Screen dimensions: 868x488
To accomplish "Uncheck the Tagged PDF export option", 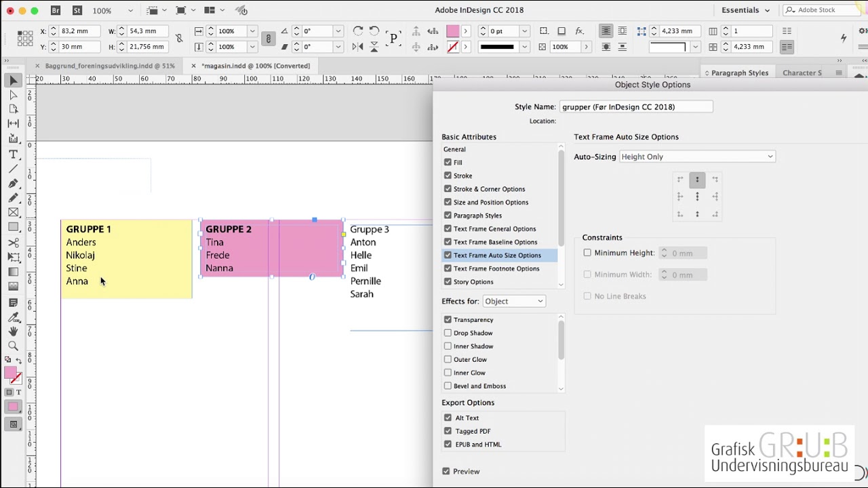I will pos(448,431).
